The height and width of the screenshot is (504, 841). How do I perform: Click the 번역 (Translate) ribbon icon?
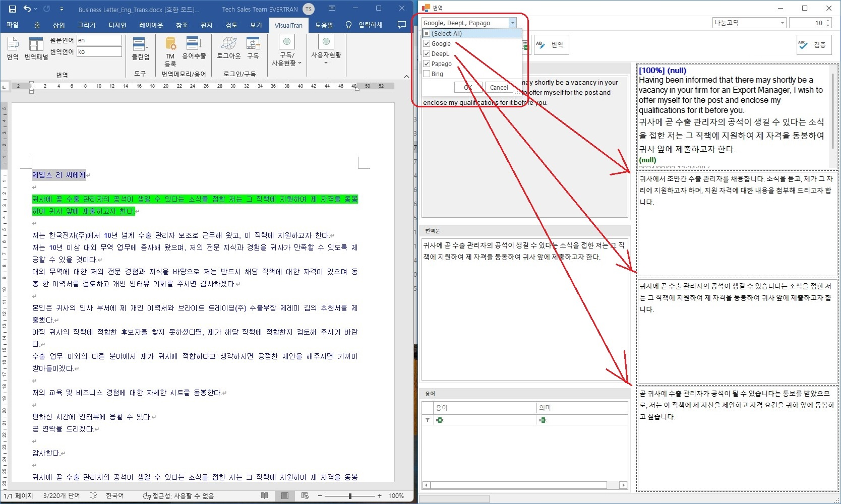tap(13, 48)
